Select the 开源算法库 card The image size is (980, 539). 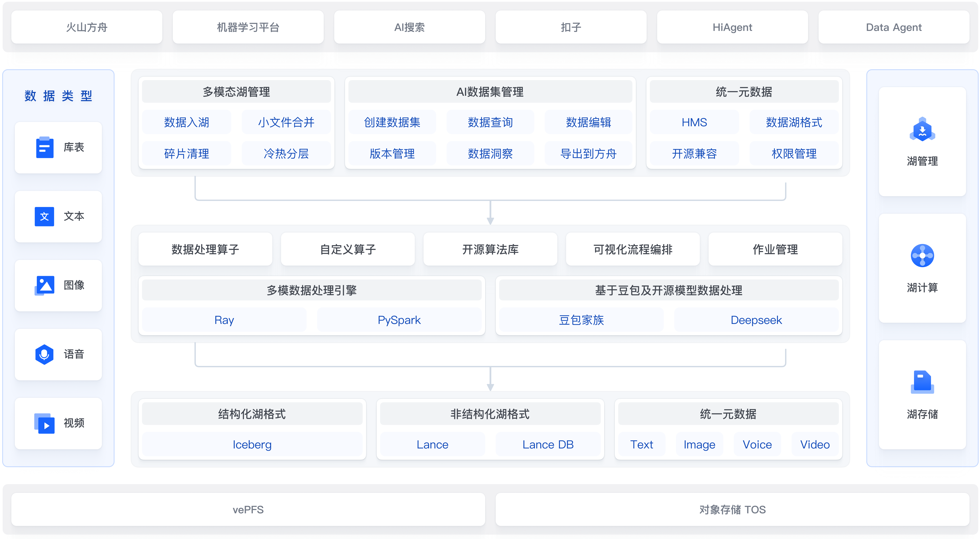click(490, 249)
